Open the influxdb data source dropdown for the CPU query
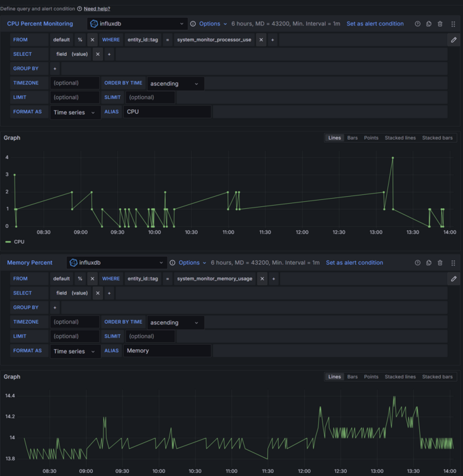 (136, 24)
